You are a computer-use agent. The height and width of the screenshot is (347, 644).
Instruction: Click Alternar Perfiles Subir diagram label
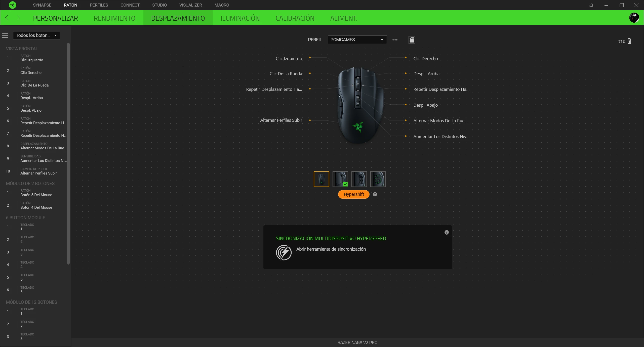coord(281,120)
